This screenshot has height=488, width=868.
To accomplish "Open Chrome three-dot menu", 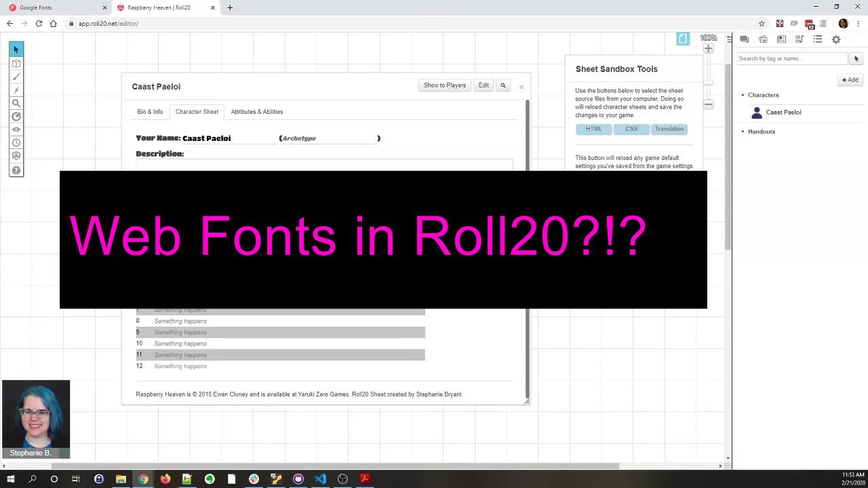I will coord(857,24).
